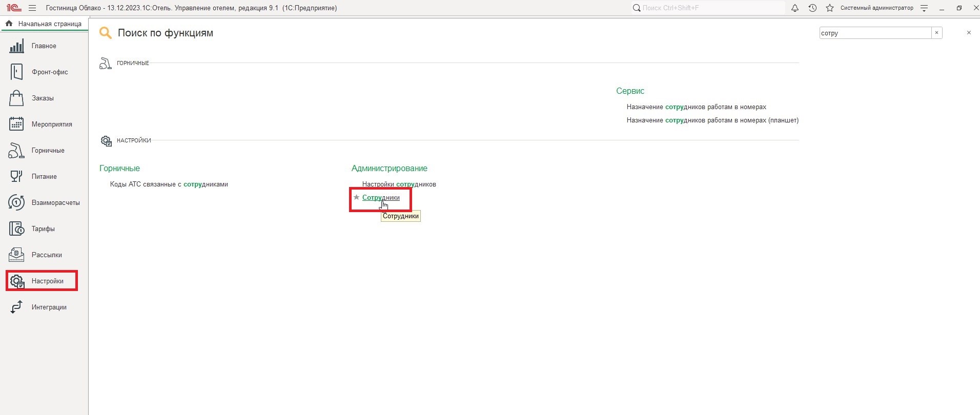Click home icon on Начальная страница tab
Image resolution: width=980 pixels, height=415 pixels.
(9, 24)
